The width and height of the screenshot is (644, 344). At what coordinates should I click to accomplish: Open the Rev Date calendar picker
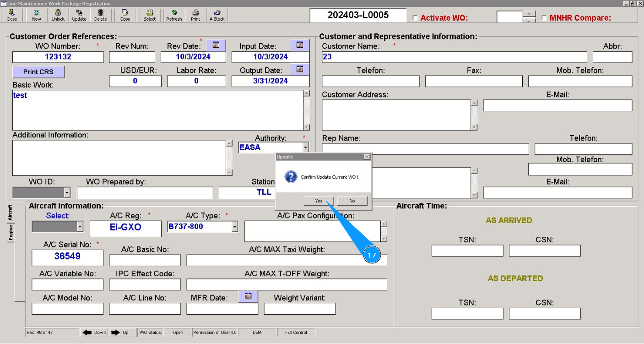point(216,45)
